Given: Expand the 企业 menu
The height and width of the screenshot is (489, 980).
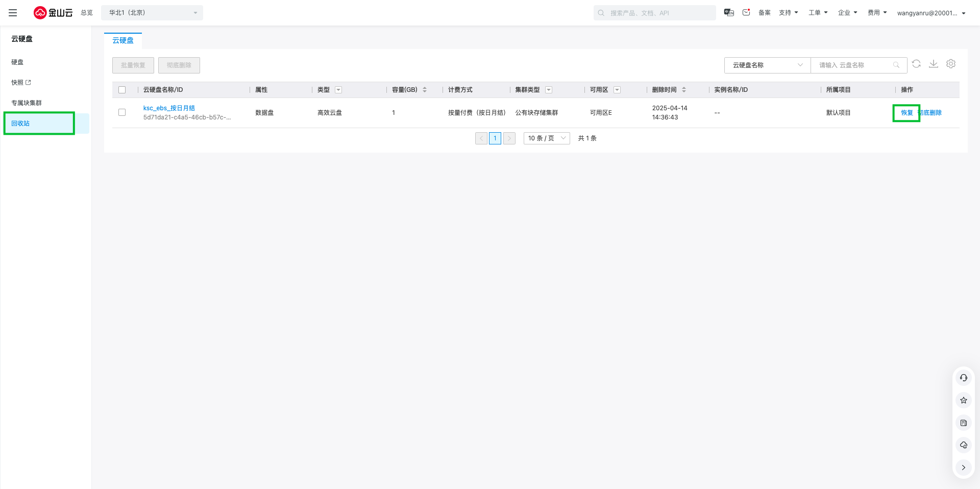Looking at the screenshot, I should [x=848, y=13].
